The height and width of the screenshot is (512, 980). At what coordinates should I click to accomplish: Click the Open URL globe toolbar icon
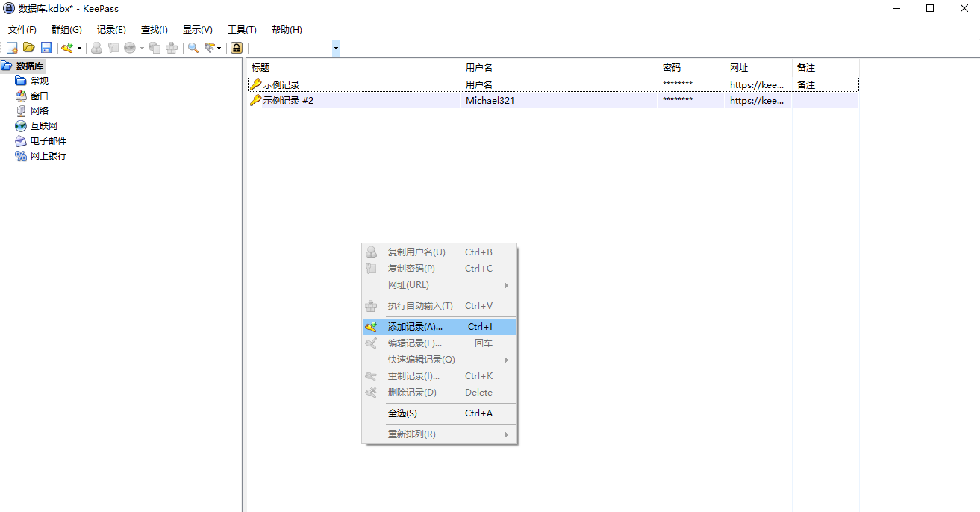point(130,48)
